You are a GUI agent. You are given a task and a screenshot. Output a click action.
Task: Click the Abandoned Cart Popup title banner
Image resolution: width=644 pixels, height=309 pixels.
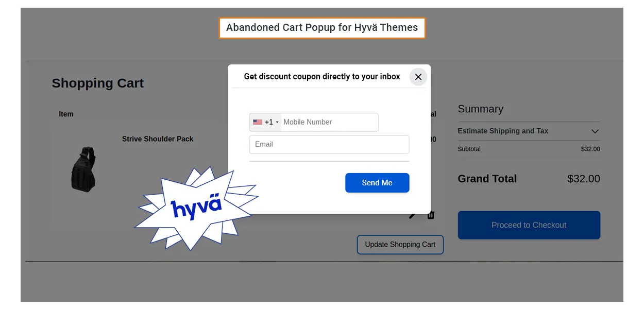pos(322,28)
